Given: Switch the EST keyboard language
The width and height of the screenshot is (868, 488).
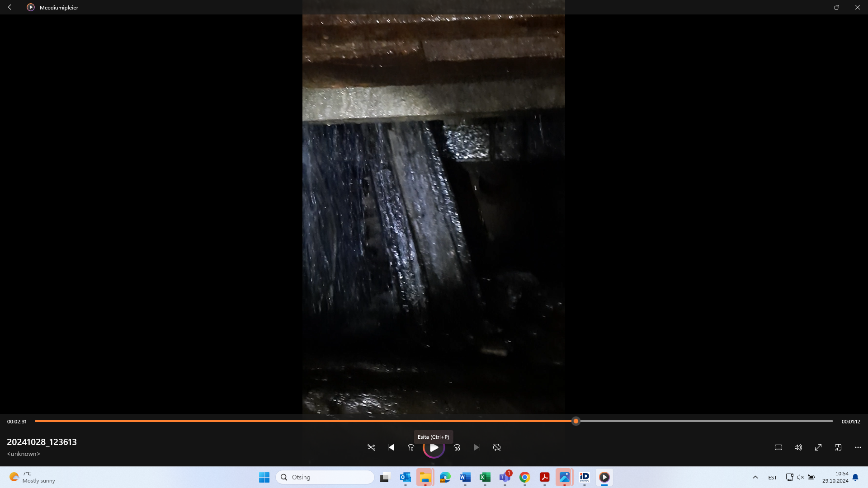Looking at the screenshot, I should [x=772, y=478].
